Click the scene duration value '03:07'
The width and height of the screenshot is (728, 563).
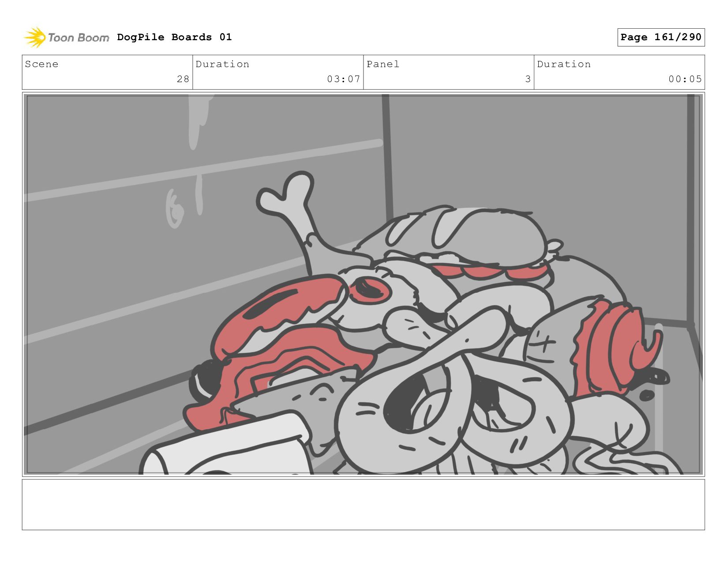coord(344,79)
